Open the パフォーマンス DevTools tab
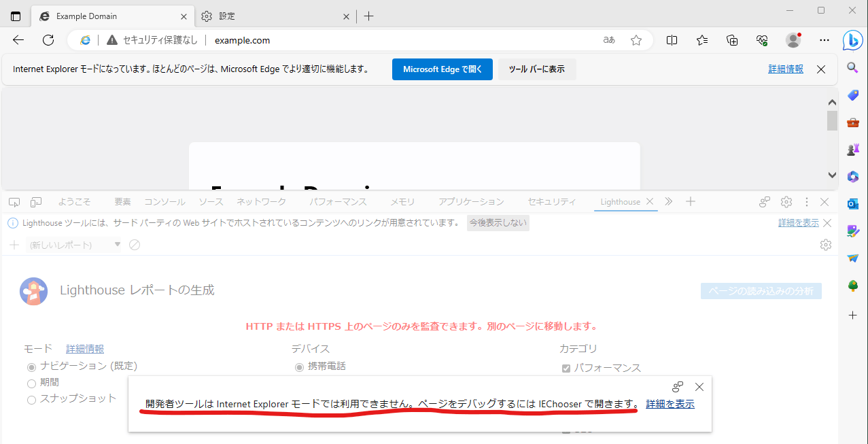 [x=338, y=202]
